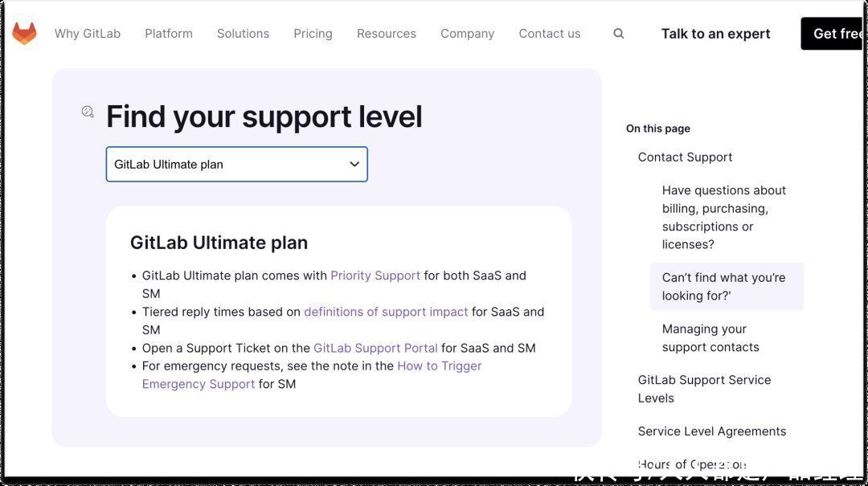Screen dimensions: 868x486
Task: Click the dropdown chevron arrow
Action: click(354, 165)
